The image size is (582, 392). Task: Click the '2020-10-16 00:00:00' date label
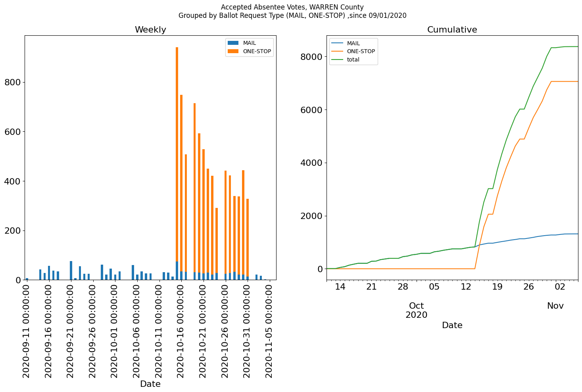(x=181, y=331)
